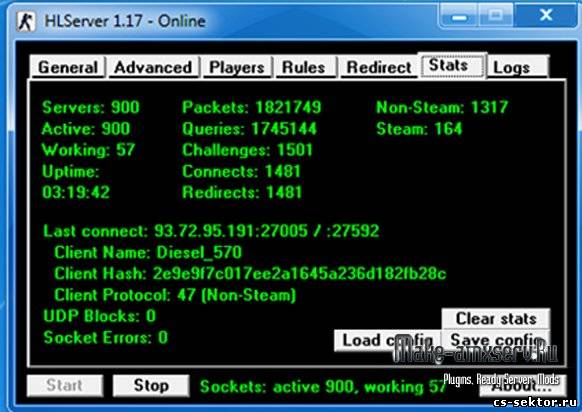Click the Counter-Strike app icon in title bar

pos(26,21)
